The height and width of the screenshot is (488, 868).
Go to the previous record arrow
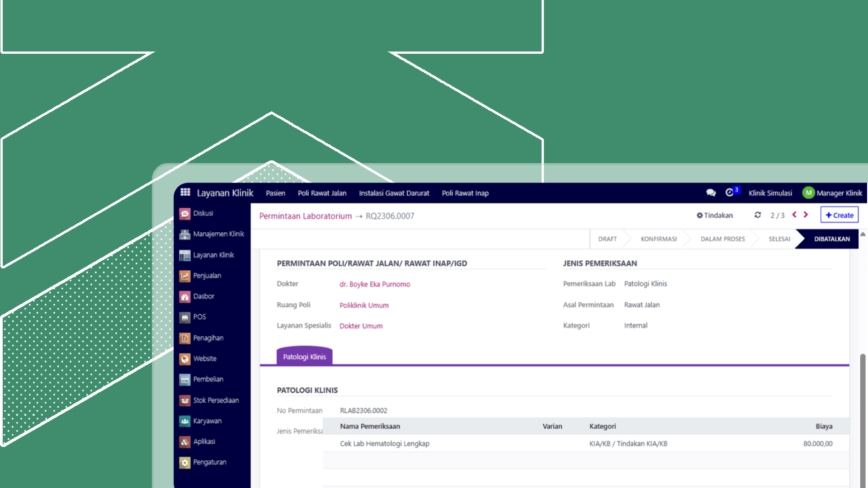794,215
